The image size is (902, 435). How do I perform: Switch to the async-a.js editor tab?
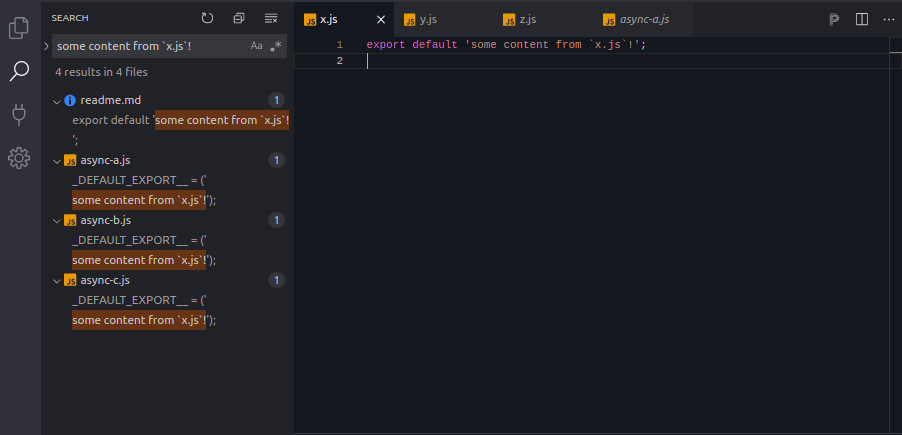click(643, 19)
